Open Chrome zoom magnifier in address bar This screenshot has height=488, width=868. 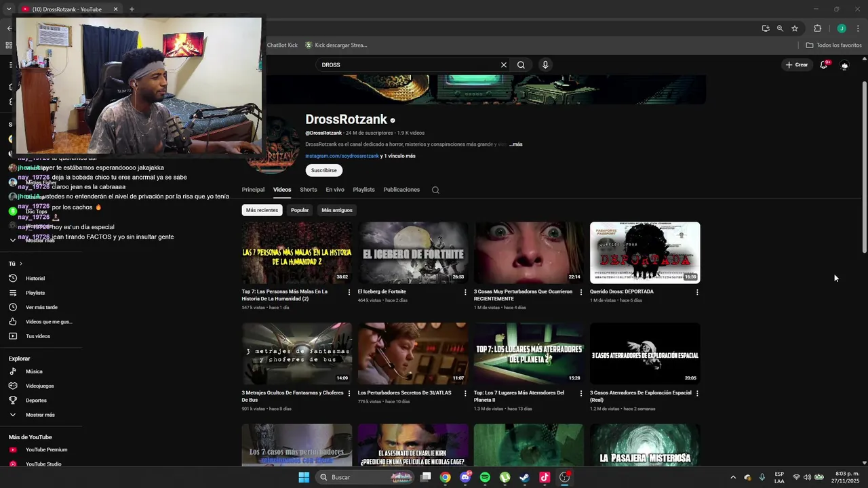tap(780, 28)
